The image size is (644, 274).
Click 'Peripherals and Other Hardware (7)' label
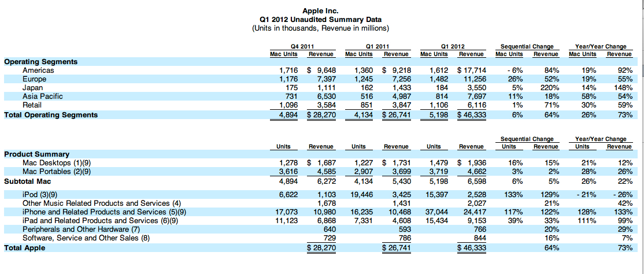[82, 229]
